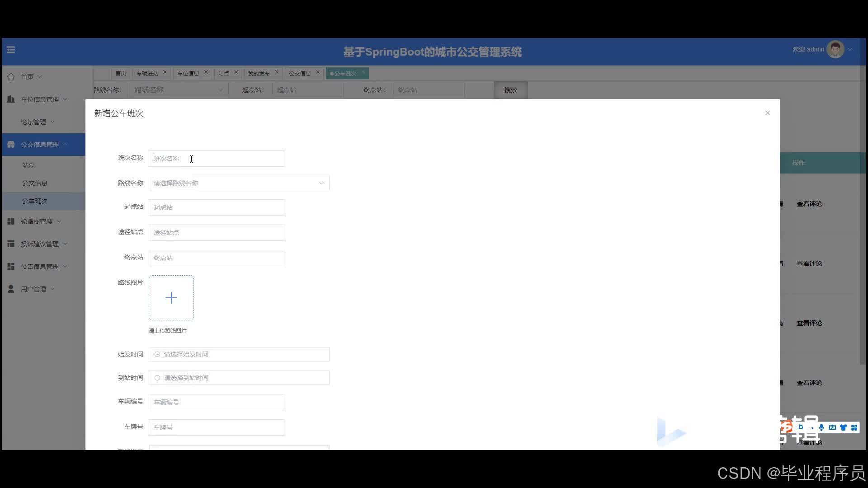Click the home icon beside 首页
Image resolution: width=868 pixels, height=488 pixels.
11,77
